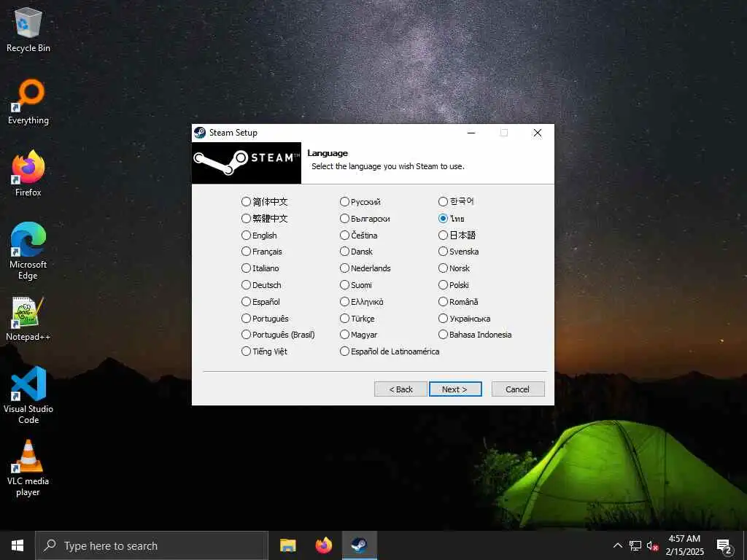The image size is (747, 560).
Task: Open the Windows Start menu
Action: [x=18, y=545]
